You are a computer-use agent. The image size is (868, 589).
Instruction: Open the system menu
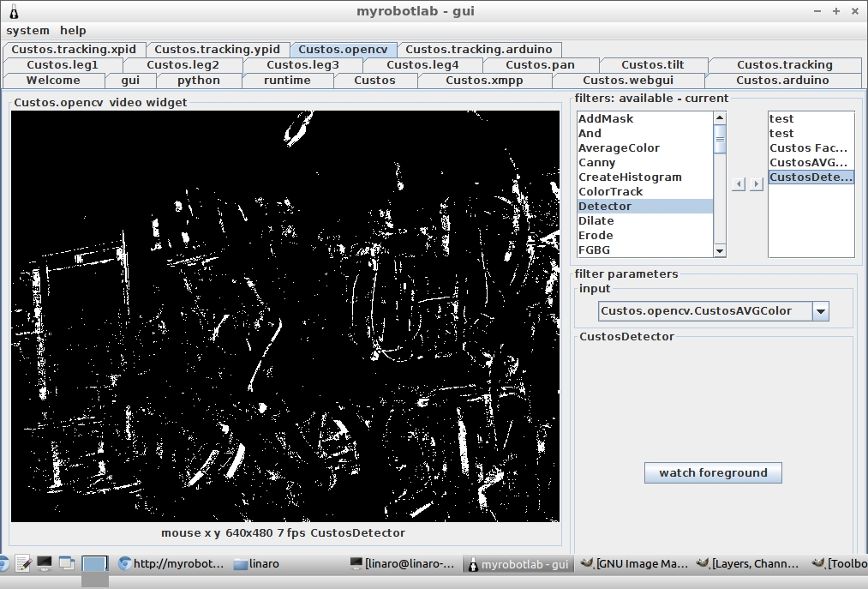27,31
